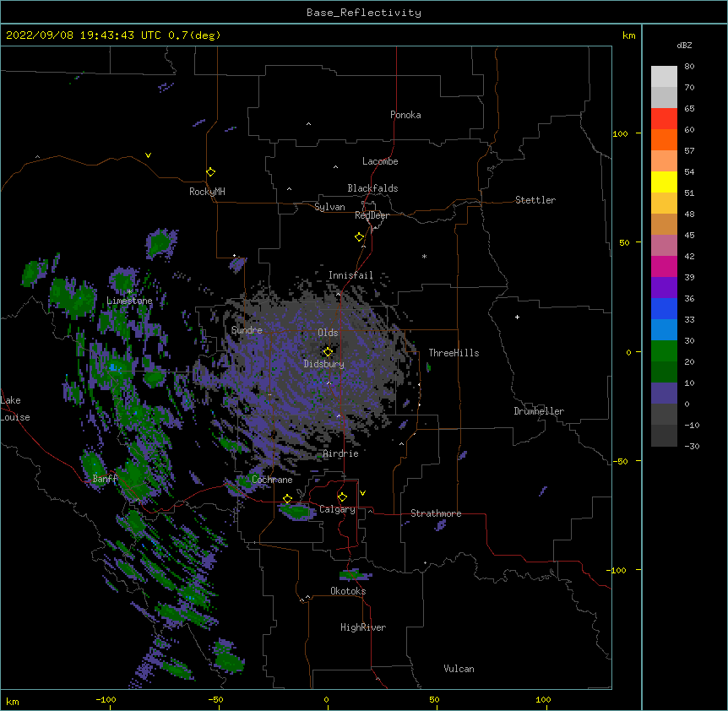This screenshot has height=711, width=728.
Task: Click the Lacombe city label
Action: [380, 161]
